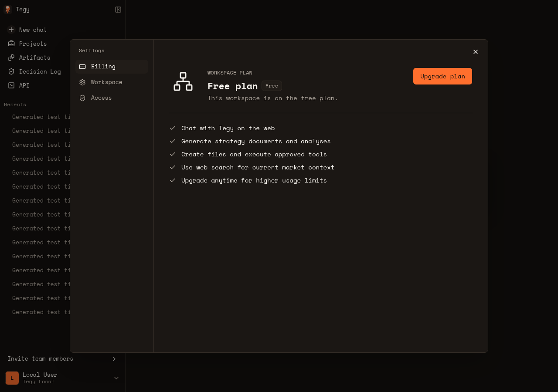The width and height of the screenshot is (558, 392).
Task: Click the Tegy Local subtitle
Action: tap(38, 382)
